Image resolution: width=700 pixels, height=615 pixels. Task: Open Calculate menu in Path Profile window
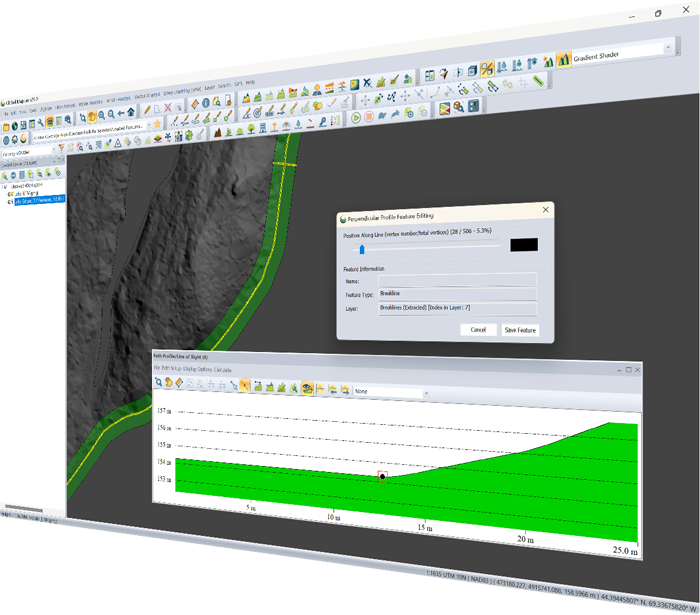coord(223,370)
